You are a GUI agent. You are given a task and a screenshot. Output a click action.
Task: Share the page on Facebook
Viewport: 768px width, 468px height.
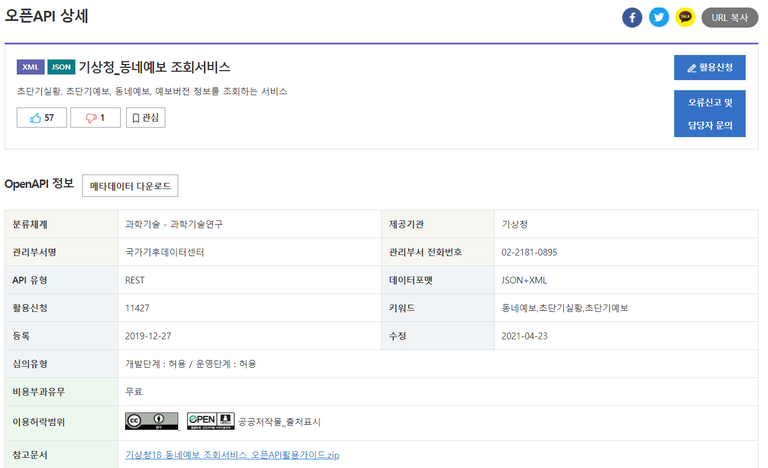point(632,18)
